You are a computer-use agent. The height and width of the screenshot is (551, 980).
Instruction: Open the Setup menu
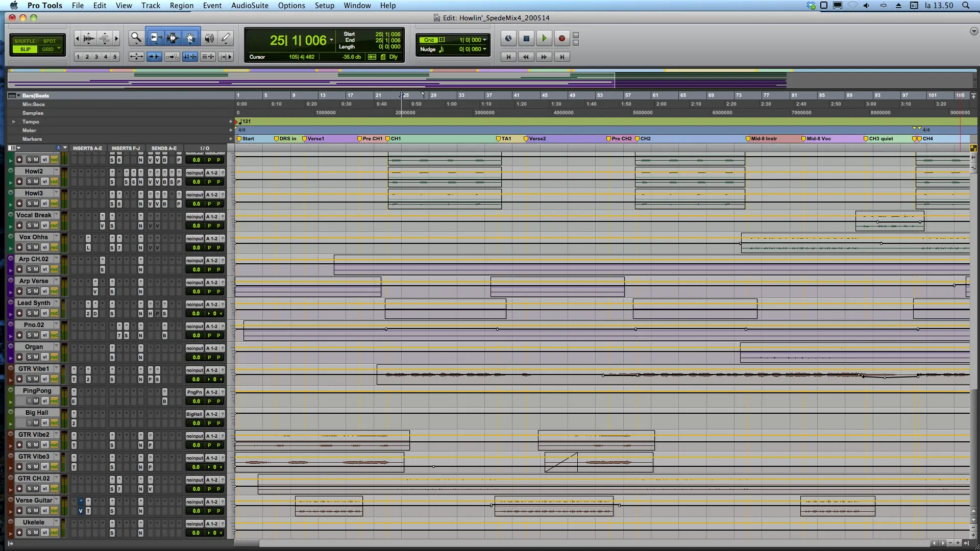point(325,6)
